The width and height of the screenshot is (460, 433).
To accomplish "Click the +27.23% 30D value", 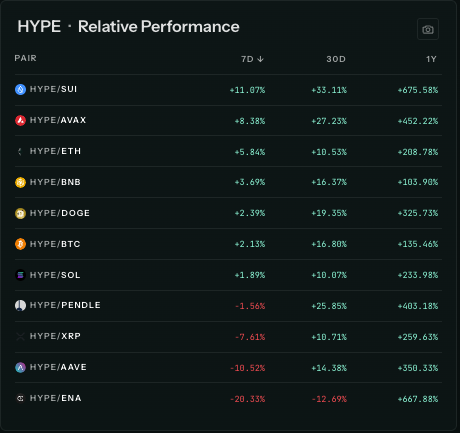I will click(x=329, y=121).
